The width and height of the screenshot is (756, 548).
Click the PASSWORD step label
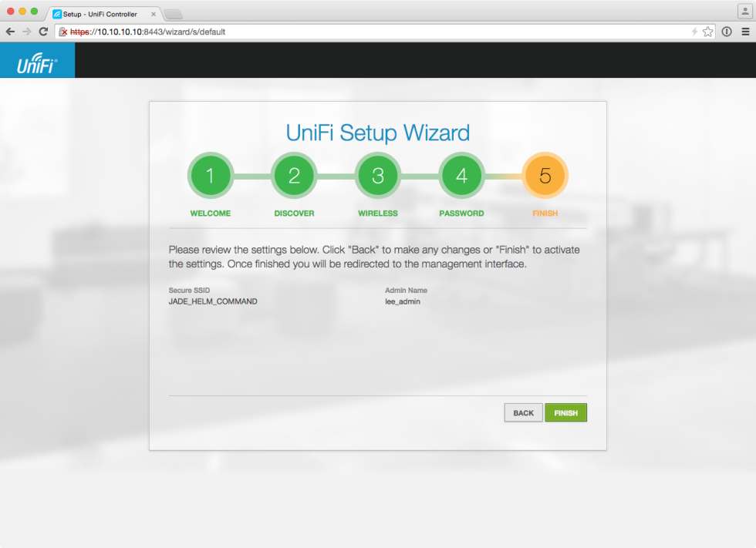pyautogui.click(x=461, y=213)
